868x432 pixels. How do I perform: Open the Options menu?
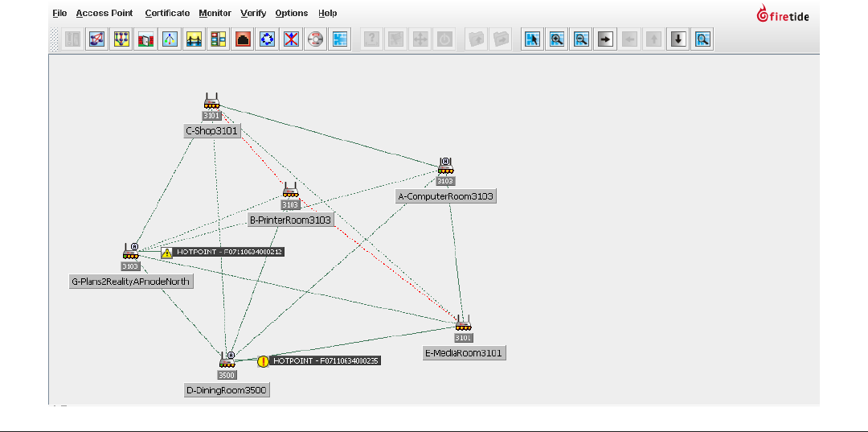pos(292,14)
